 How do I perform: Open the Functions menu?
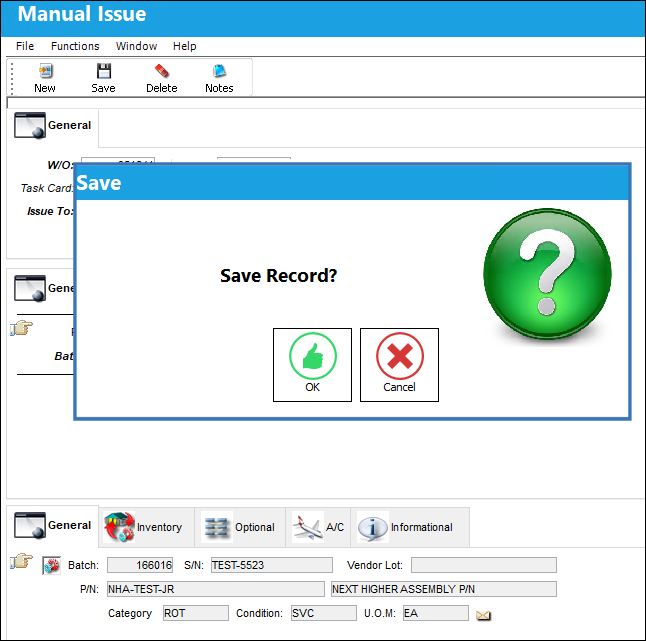coord(75,46)
